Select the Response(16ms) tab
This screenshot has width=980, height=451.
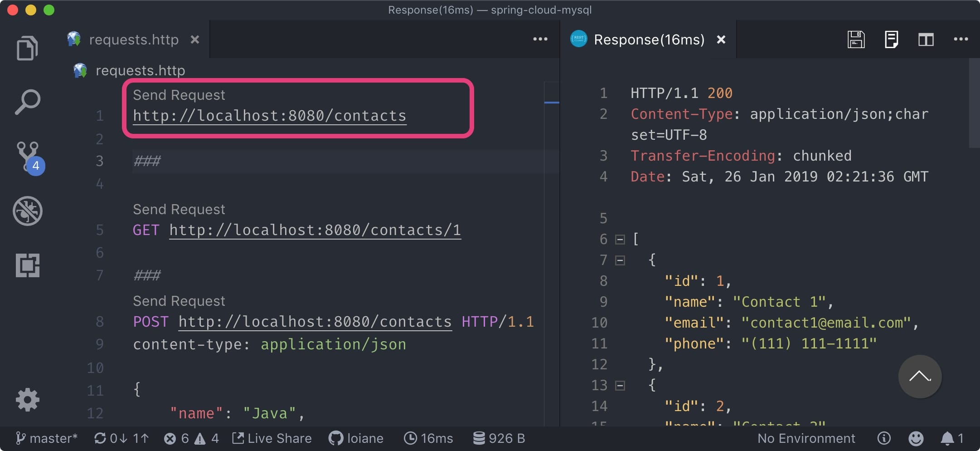pos(648,39)
